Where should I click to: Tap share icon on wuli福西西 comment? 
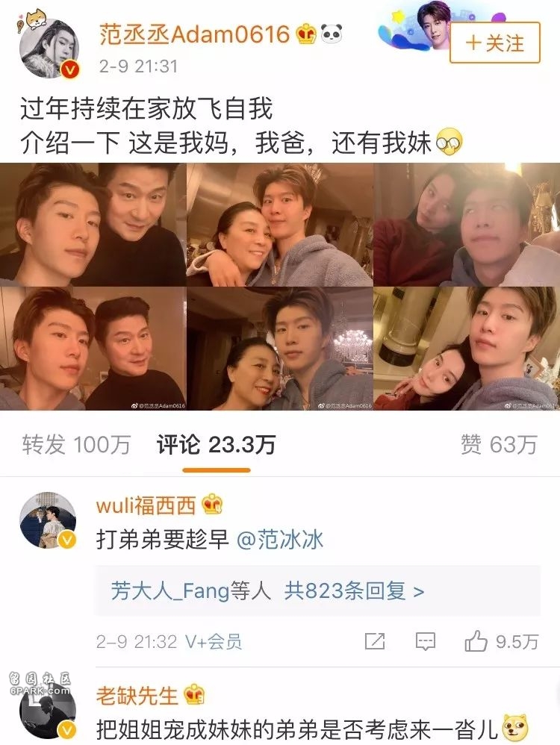pos(375,641)
